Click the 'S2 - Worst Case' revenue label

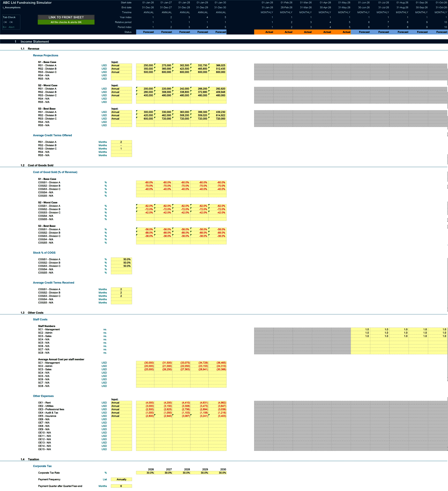[48, 85]
